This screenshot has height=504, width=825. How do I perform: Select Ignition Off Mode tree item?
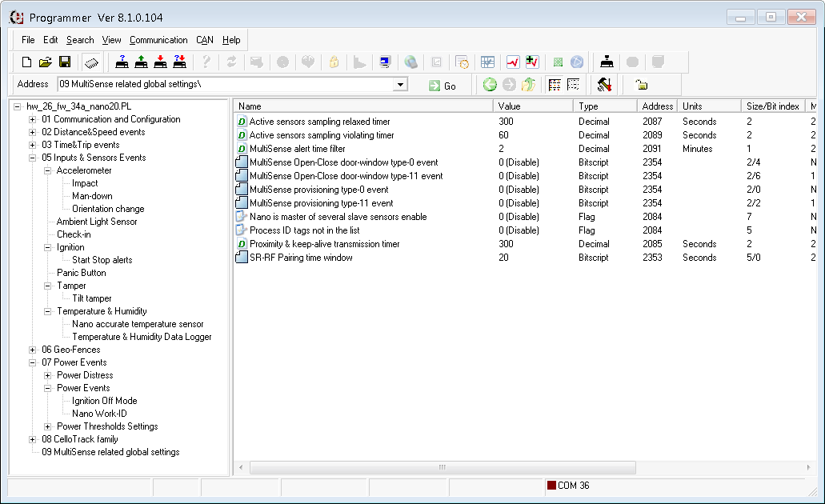[104, 401]
